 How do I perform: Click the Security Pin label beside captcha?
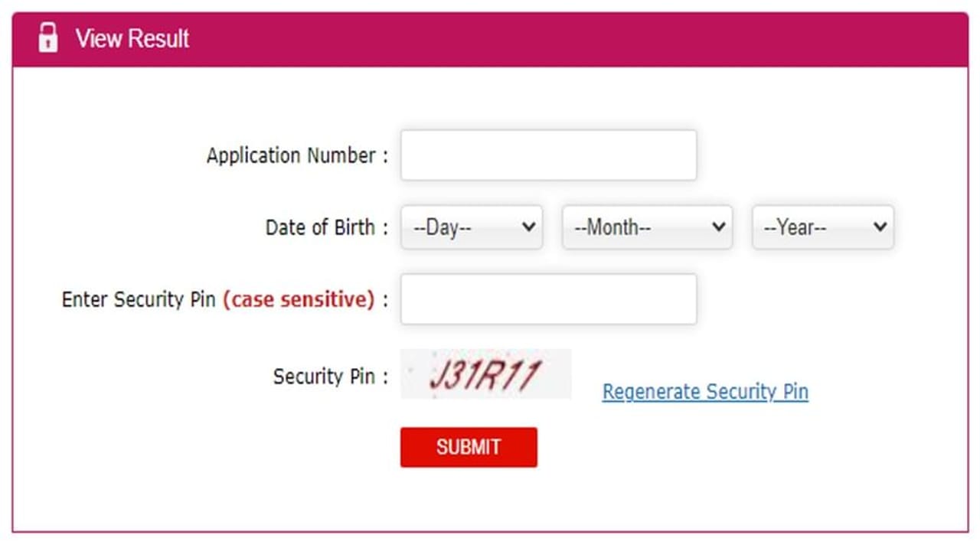[324, 377]
